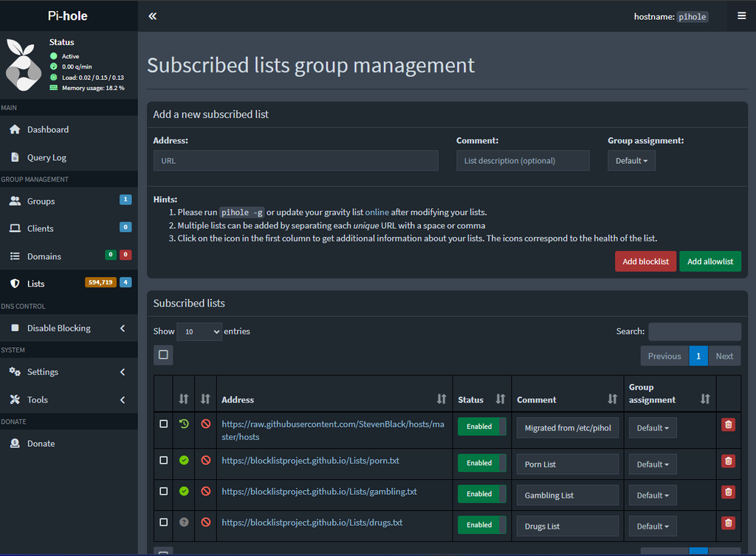This screenshot has width=756, height=556.
Task: Click the Next pagination button
Action: click(x=724, y=356)
